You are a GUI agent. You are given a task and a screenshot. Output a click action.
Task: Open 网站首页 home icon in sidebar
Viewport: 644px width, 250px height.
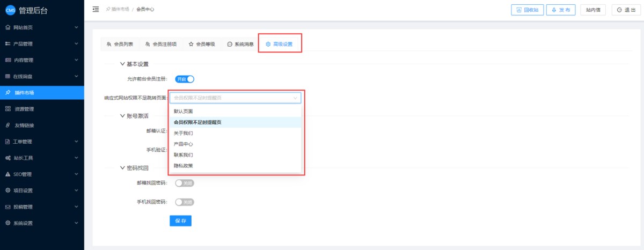(8, 27)
